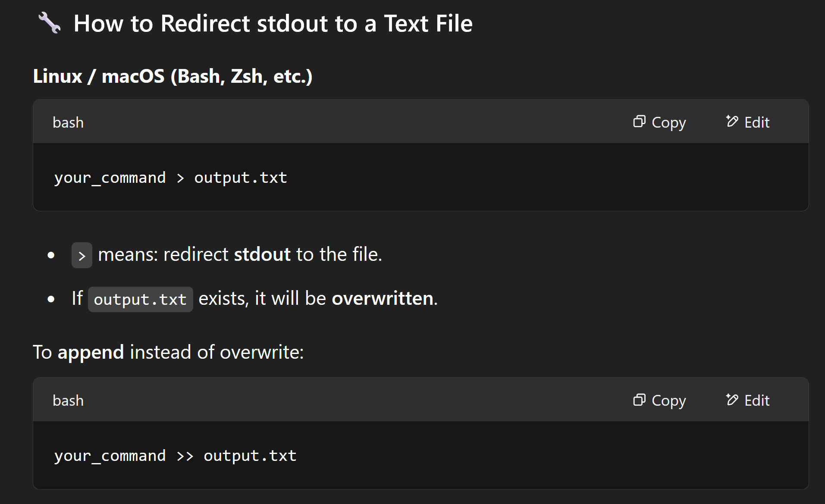Click the wrench emoji beside the title
825x504 pixels.
coord(50,23)
